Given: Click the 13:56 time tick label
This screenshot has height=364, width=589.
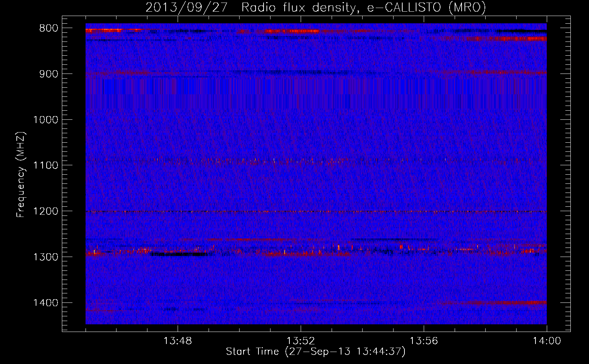Looking at the screenshot, I should (x=424, y=341).
